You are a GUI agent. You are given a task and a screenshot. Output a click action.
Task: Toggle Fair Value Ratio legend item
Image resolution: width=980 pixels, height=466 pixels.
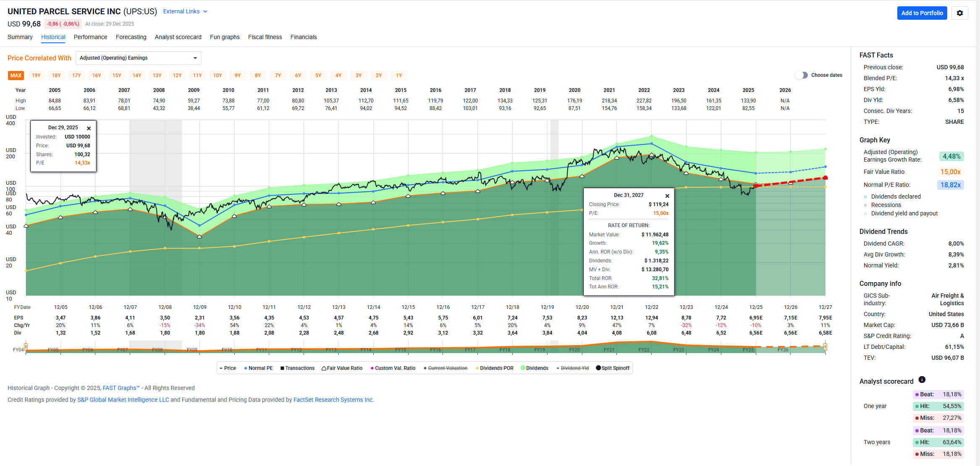(x=342, y=368)
